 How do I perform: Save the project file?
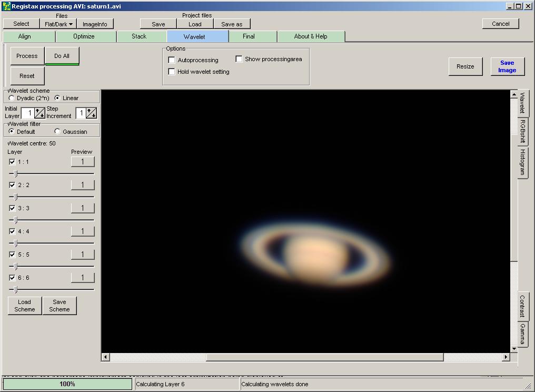click(158, 24)
